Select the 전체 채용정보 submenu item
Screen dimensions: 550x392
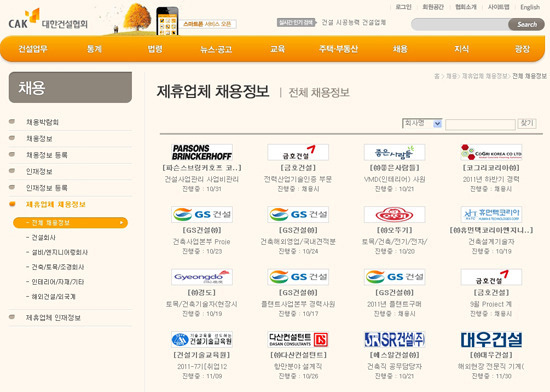[x=70, y=223]
